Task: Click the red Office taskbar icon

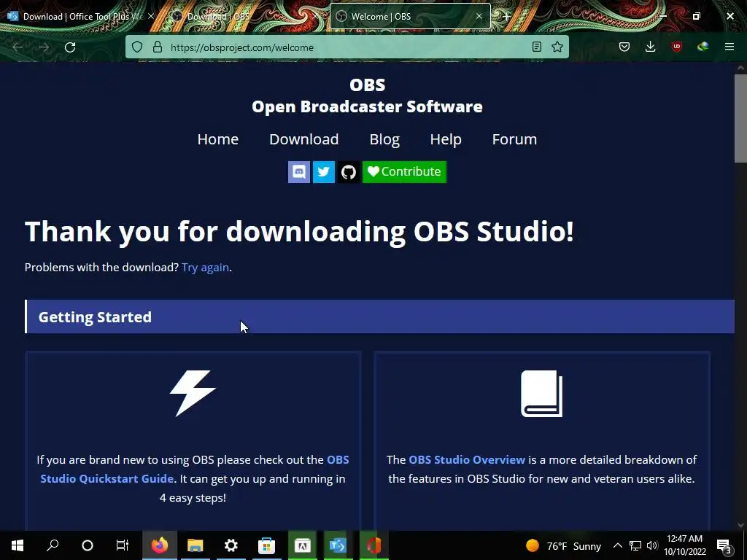Action: click(374, 545)
